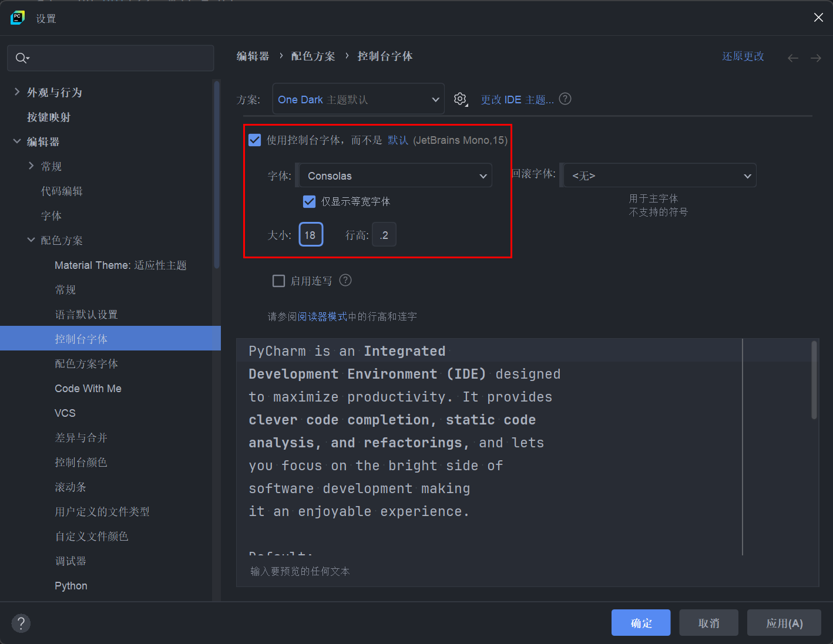Image resolution: width=833 pixels, height=644 pixels.
Task: Click inside the font preview text area
Action: tap(489, 446)
